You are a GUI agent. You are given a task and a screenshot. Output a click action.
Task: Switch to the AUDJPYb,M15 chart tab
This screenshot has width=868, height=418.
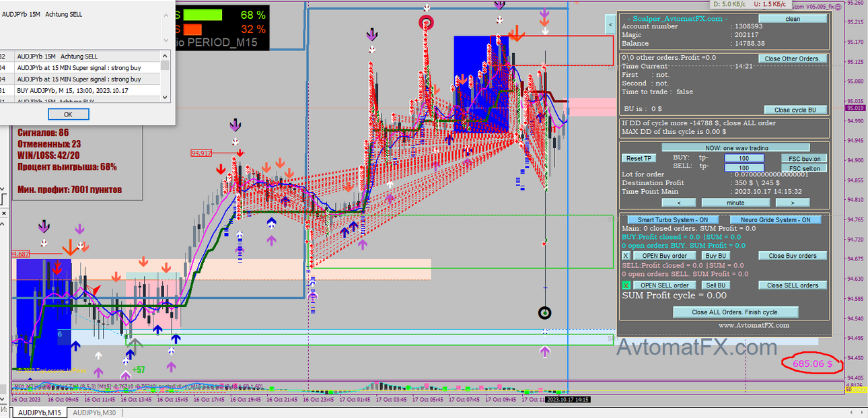(x=40, y=413)
